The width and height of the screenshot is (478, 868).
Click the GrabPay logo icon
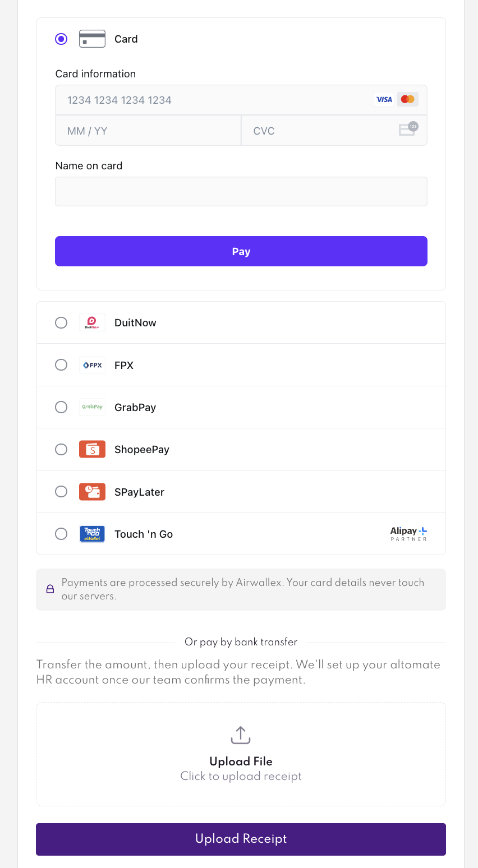[x=92, y=407]
